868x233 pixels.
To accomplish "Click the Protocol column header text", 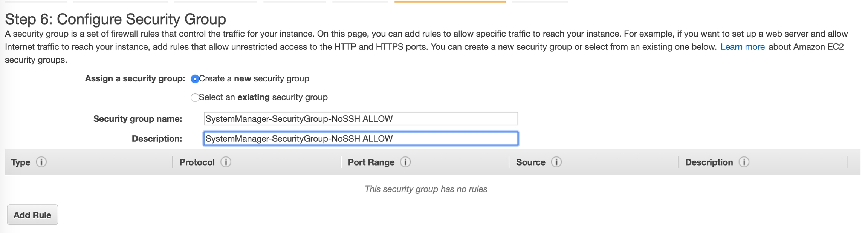I will (x=197, y=162).
